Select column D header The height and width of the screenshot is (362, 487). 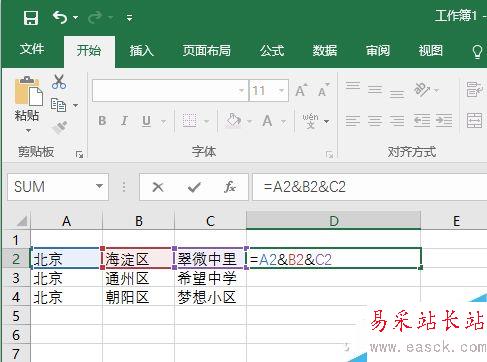click(x=333, y=221)
